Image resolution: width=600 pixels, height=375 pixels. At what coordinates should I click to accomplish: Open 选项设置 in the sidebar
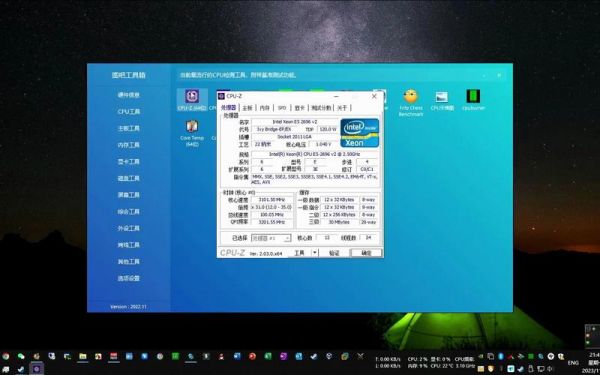pos(129,278)
